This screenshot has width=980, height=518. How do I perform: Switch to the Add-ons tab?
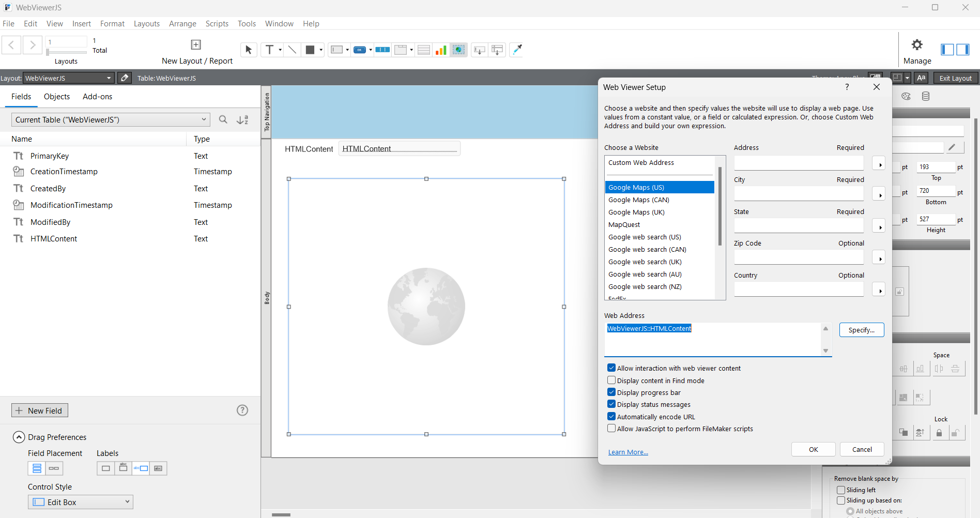pos(97,97)
